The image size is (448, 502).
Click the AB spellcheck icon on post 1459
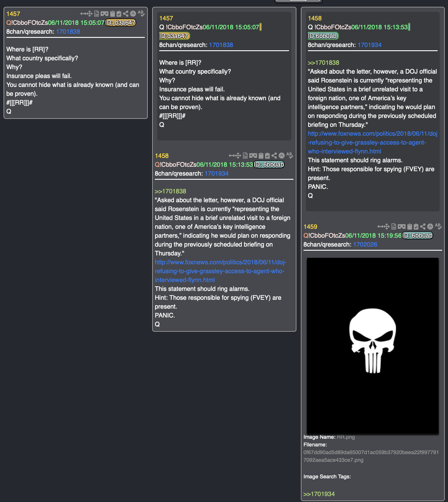(438, 226)
